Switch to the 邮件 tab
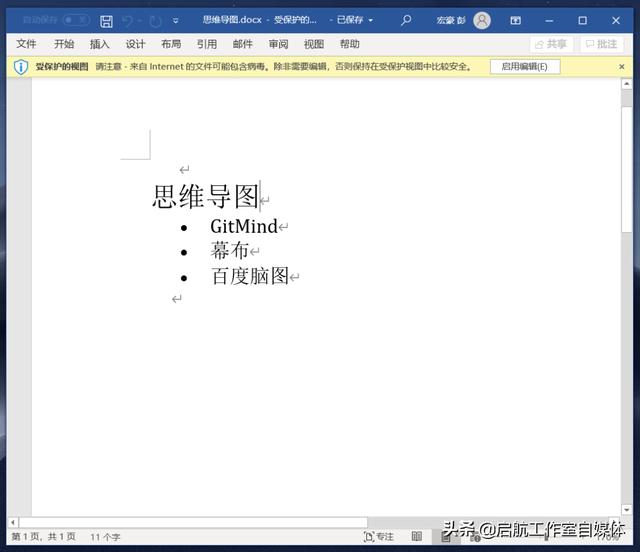Viewport: 640px width, 552px height. 242,44
